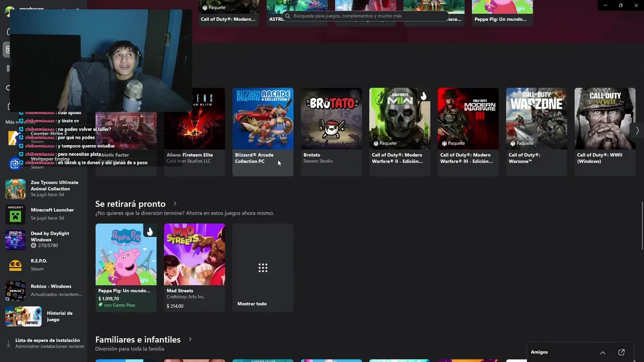This screenshot has width=644, height=362.
Task: Click the con Game Pass label
Action: pyautogui.click(x=119, y=305)
